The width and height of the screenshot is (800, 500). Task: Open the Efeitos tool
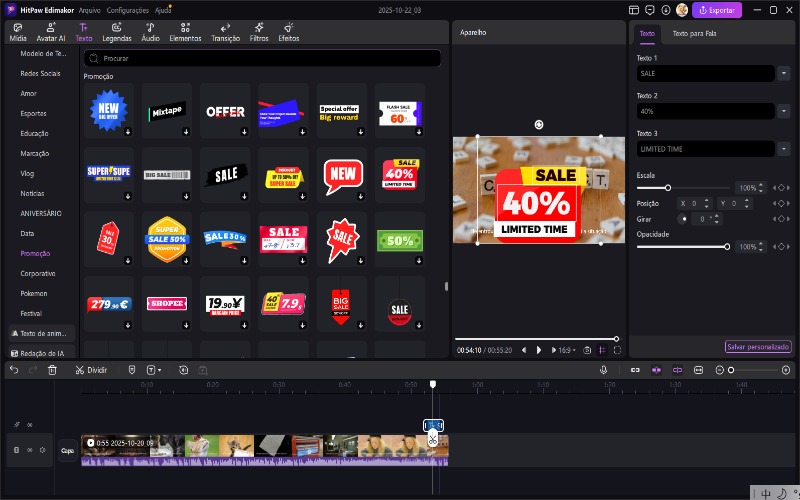point(289,32)
